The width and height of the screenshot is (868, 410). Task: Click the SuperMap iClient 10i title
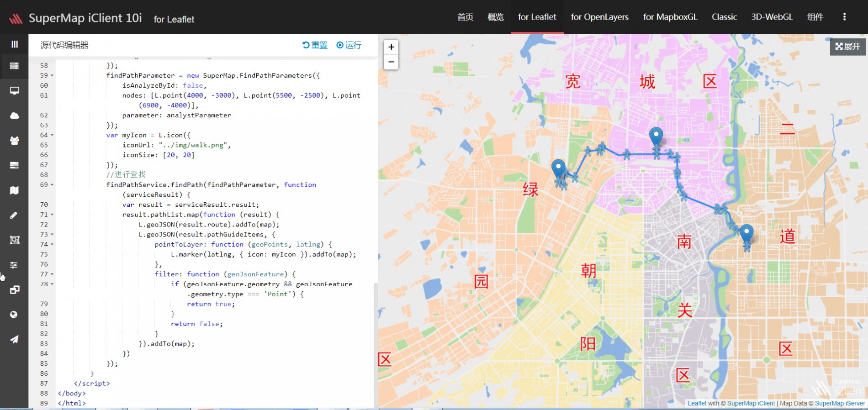[85, 18]
